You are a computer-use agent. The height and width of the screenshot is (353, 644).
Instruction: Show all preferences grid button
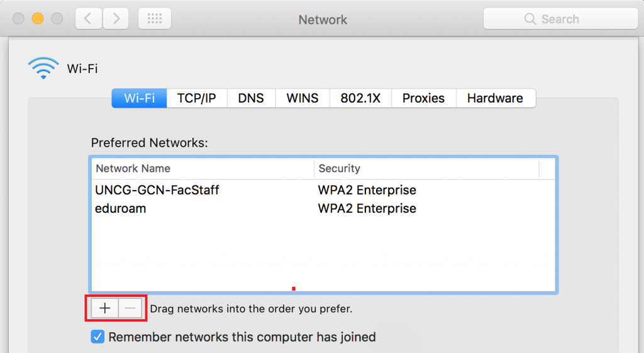pos(154,19)
